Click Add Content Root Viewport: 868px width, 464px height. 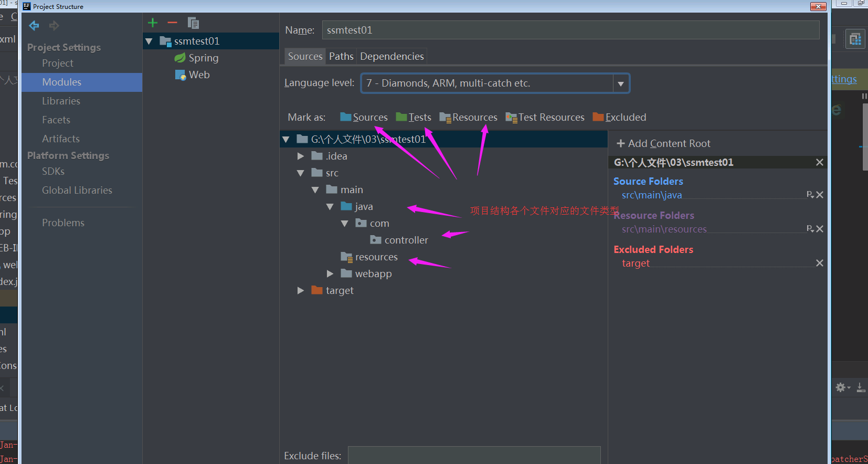[663, 143]
